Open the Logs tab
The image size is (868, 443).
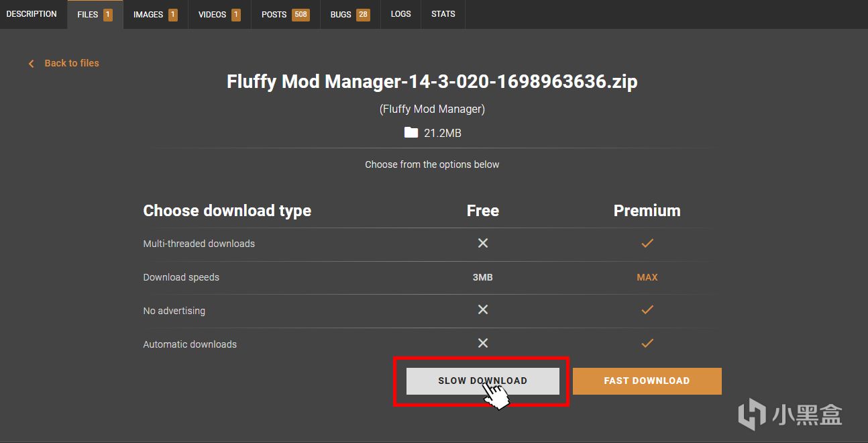coord(401,14)
